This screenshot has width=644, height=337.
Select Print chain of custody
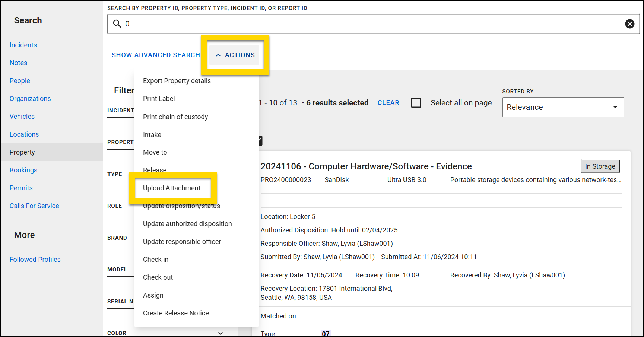click(175, 117)
